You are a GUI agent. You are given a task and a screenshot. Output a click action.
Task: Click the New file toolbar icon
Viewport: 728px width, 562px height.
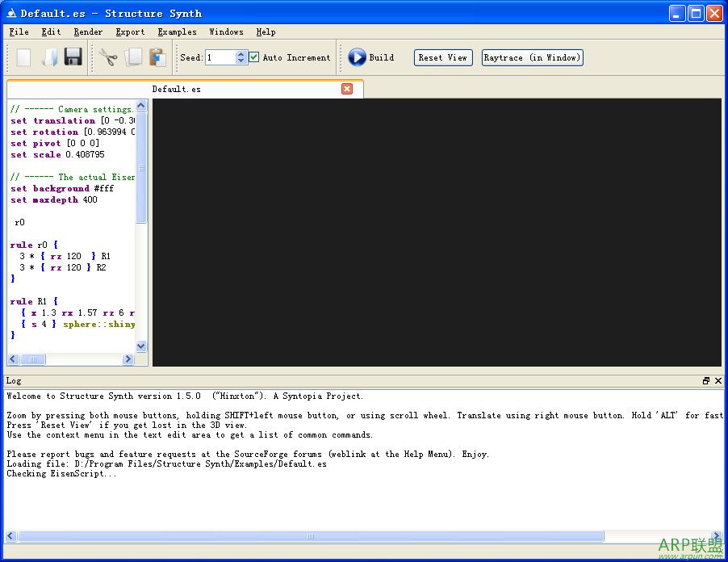(24, 57)
